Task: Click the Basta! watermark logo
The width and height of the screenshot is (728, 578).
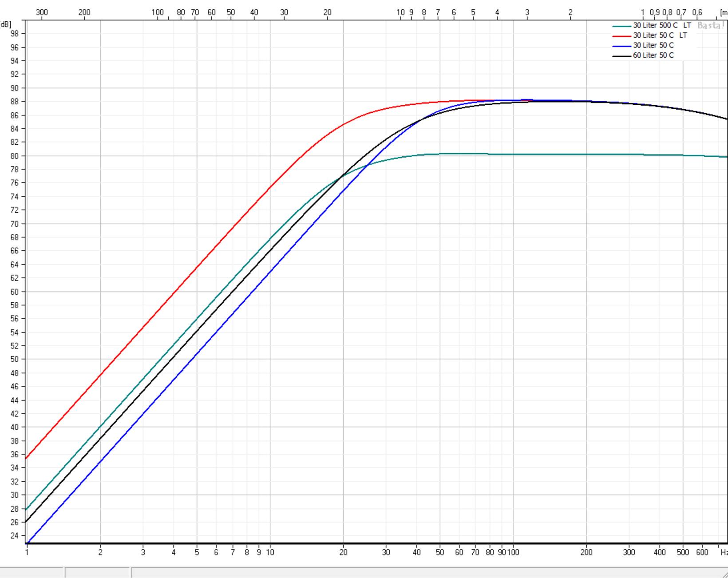Action: (x=710, y=25)
